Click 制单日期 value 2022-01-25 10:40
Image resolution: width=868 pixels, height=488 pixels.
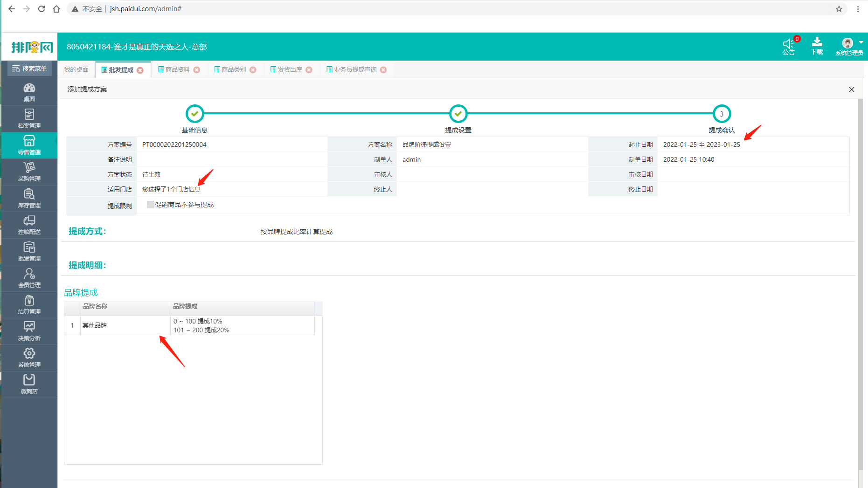[x=688, y=159]
